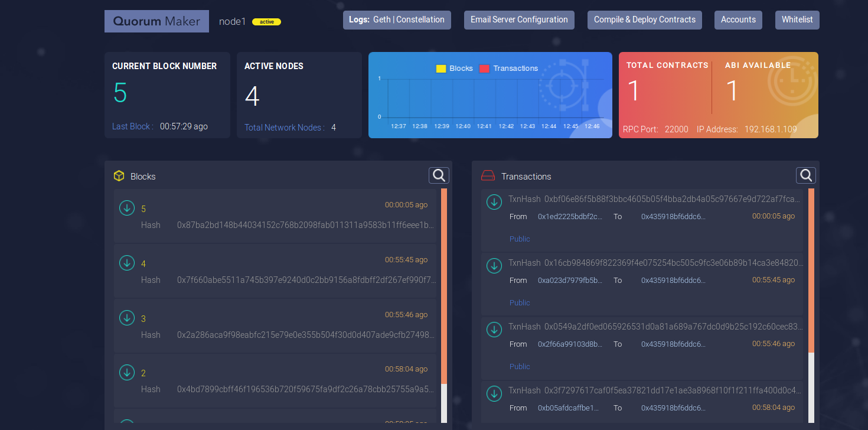This screenshot has width=868, height=430.
Task: Click block number 5 in Blocks list
Action: 143,209
